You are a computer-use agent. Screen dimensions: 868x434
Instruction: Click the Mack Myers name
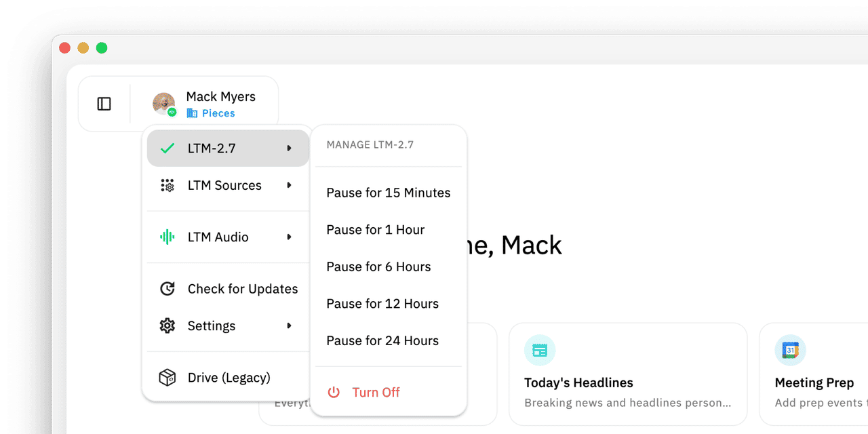click(221, 97)
